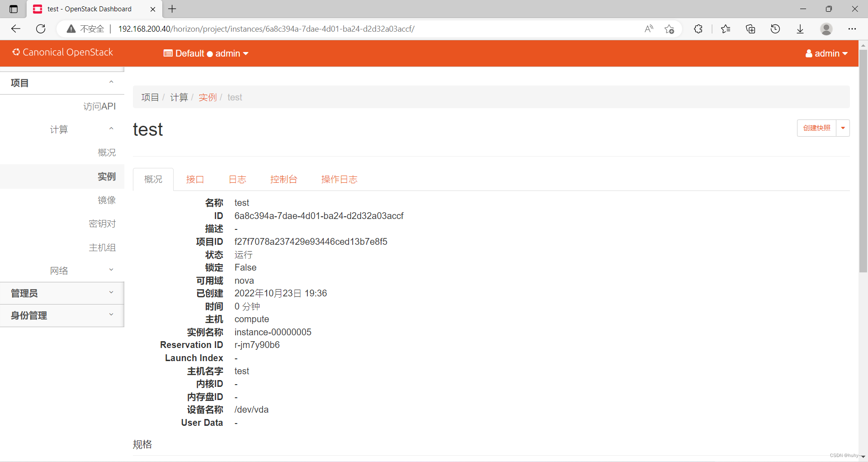The image size is (868, 462).
Task: Click the scrollbar down arrow
Action: click(863, 457)
